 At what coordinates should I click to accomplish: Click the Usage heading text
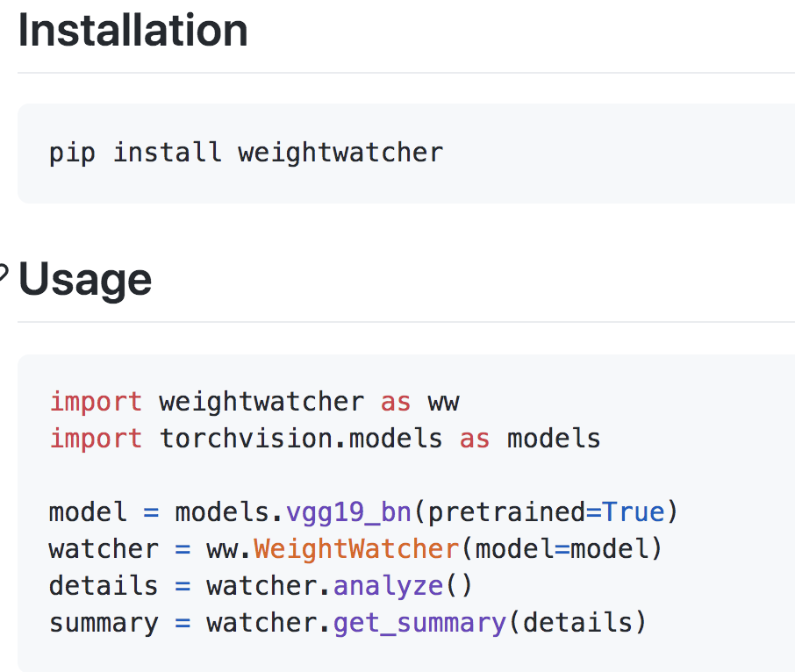point(85,279)
